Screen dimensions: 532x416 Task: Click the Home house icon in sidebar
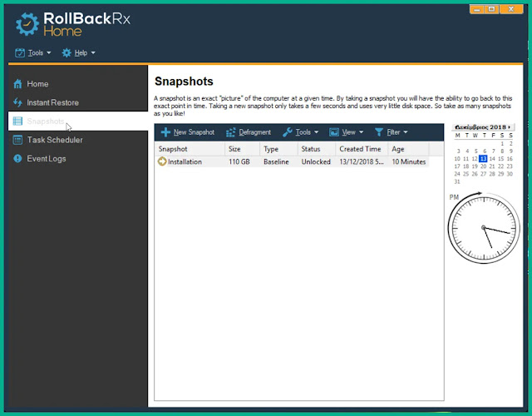(17, 84)
